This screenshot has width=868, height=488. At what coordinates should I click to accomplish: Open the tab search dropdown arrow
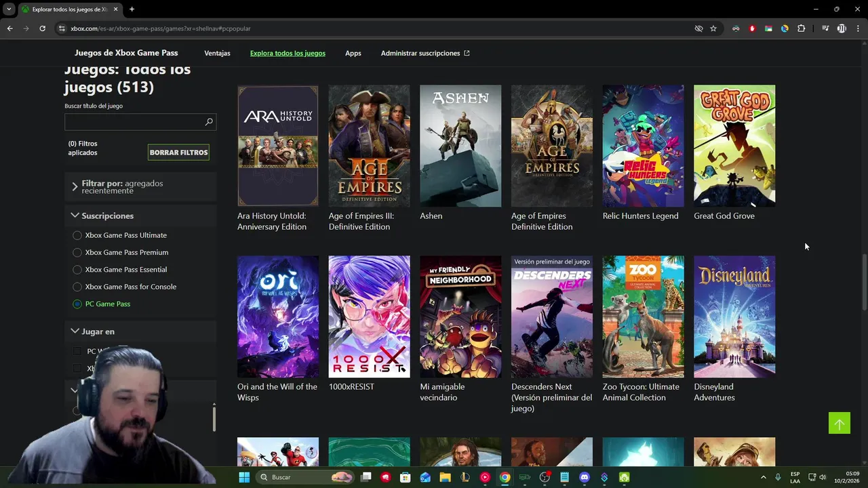pos(9,9)
